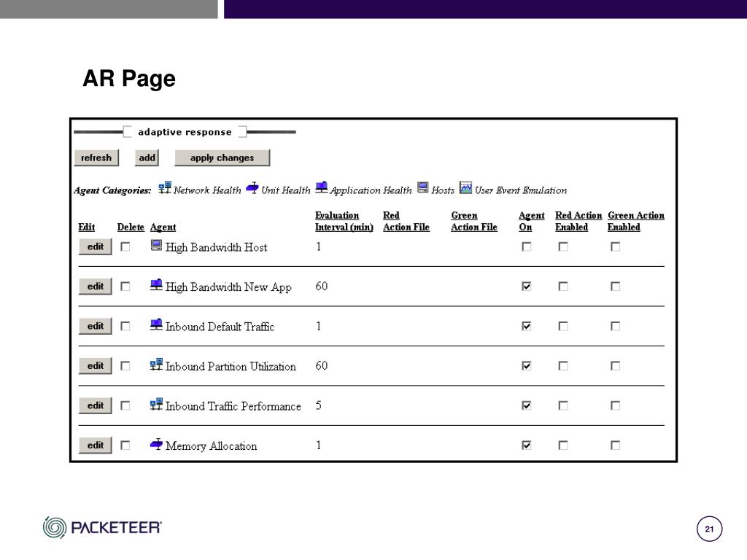Enable Red Action for High Bandwidth Host
Image resolution: width=747 pixels, height=560 pixels.
tap(563, 246)
